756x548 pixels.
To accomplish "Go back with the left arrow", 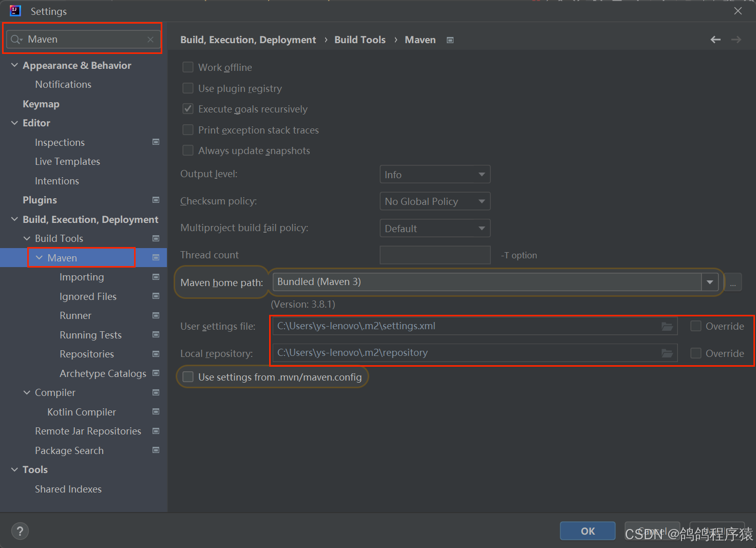I will (x=715, y=40).
